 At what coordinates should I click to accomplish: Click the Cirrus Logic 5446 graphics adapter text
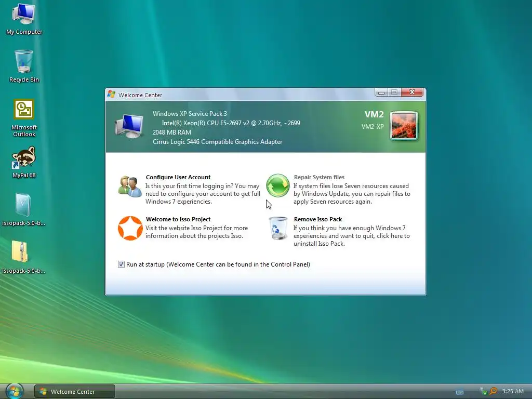click(217, 142)
